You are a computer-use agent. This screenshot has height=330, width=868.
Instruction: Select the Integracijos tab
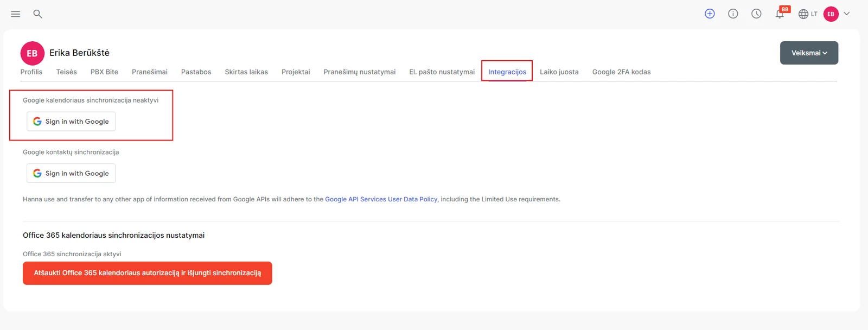pyautogui.click(x=507, y=72)
